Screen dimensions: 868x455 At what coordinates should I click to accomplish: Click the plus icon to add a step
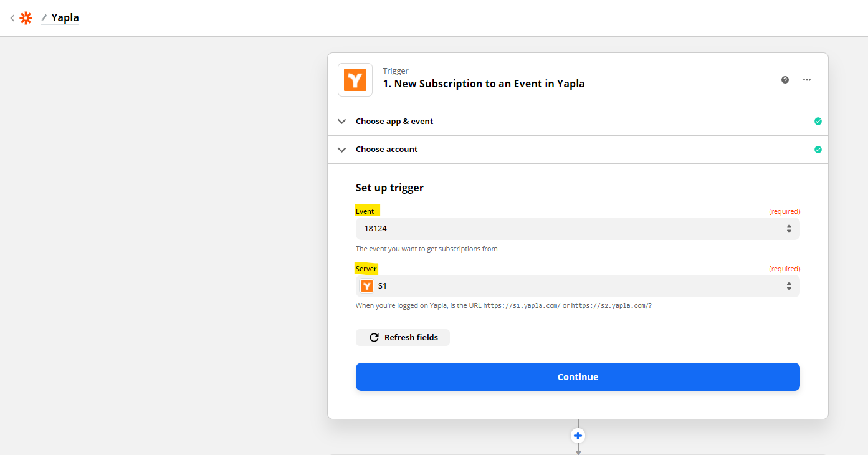[578, 436]
